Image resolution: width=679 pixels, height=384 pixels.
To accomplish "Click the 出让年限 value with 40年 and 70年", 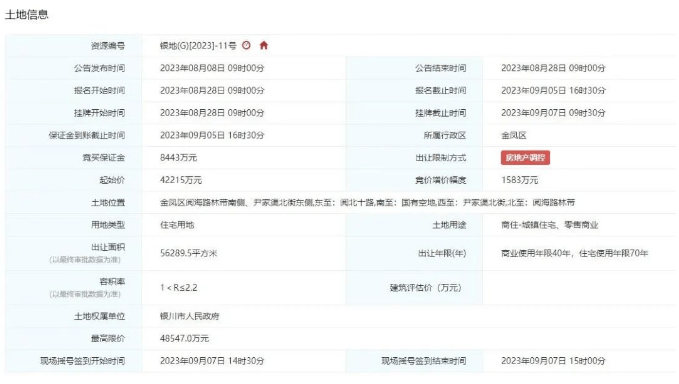I will [x=575, y=253].
